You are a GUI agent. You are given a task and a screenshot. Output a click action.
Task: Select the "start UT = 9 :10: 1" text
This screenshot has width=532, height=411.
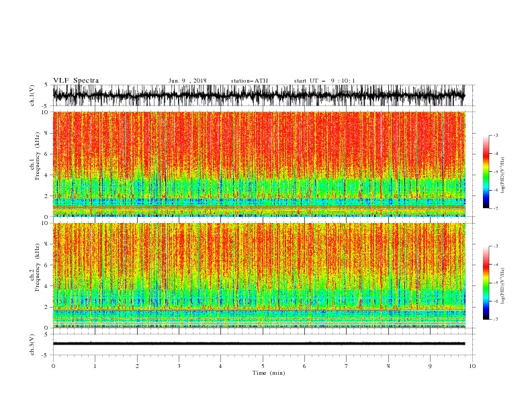(x=324, y=81)
